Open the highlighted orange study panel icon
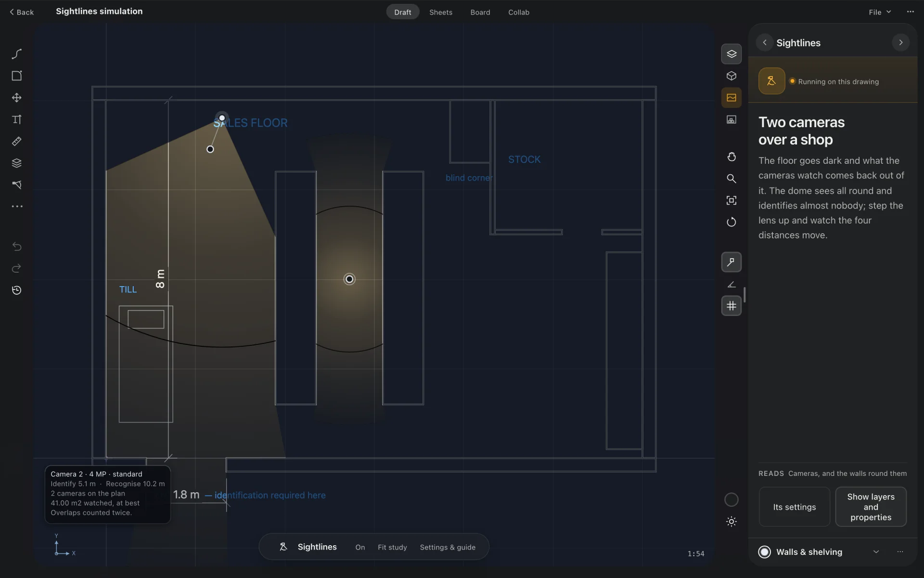 731,98
